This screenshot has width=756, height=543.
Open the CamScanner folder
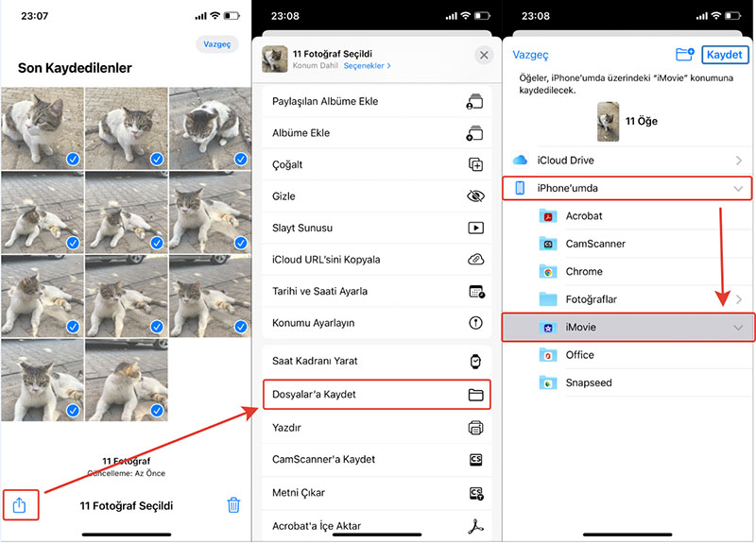[594, 244]
